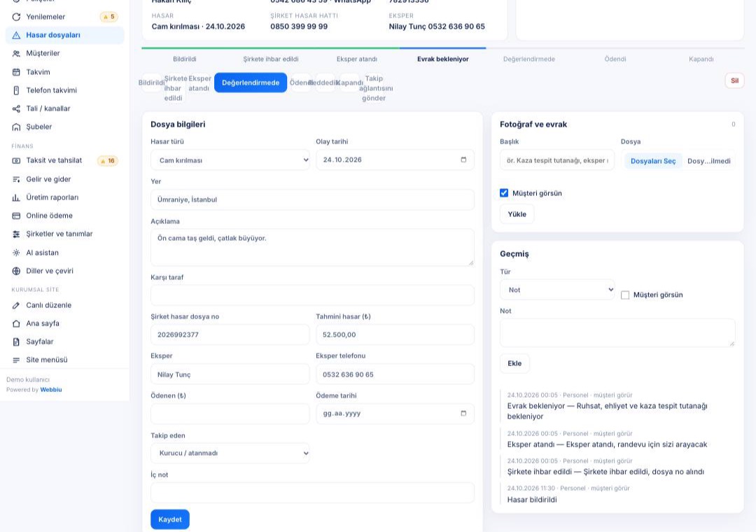The image size is (756, 532).
Task: Focus the Karşı taraf input field
Action: 312,295
